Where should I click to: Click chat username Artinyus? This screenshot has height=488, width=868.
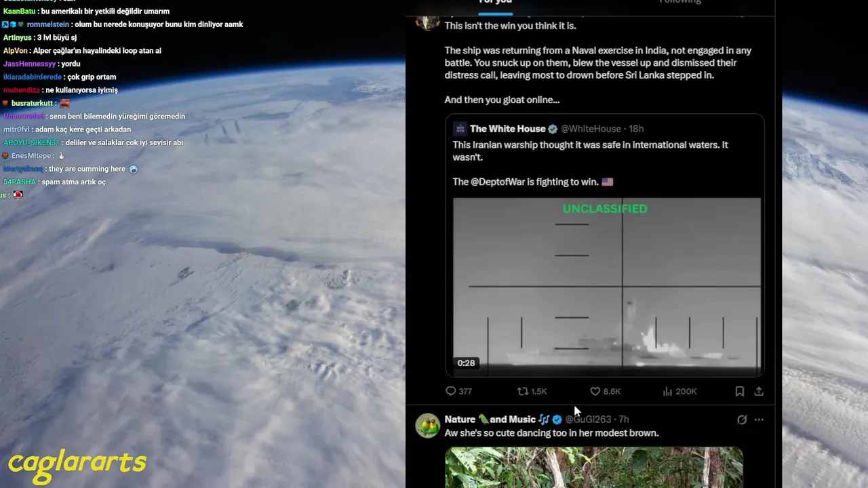point(17,38)
